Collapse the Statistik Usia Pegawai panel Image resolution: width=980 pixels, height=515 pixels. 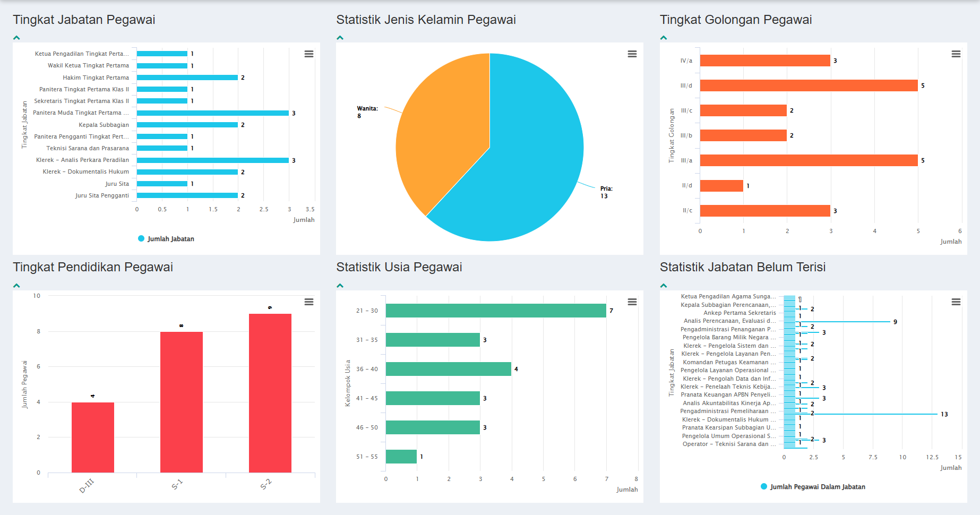tap(340, 286)
